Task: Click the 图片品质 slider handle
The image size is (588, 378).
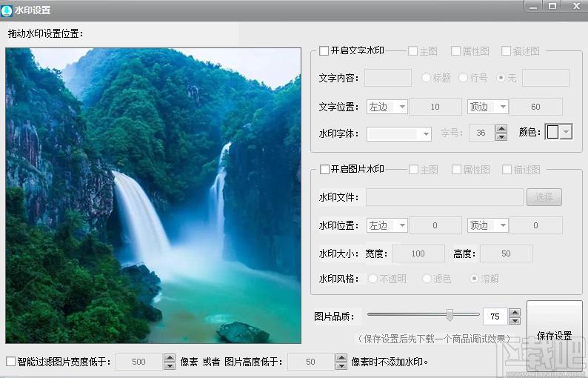Action: (450, 315)
